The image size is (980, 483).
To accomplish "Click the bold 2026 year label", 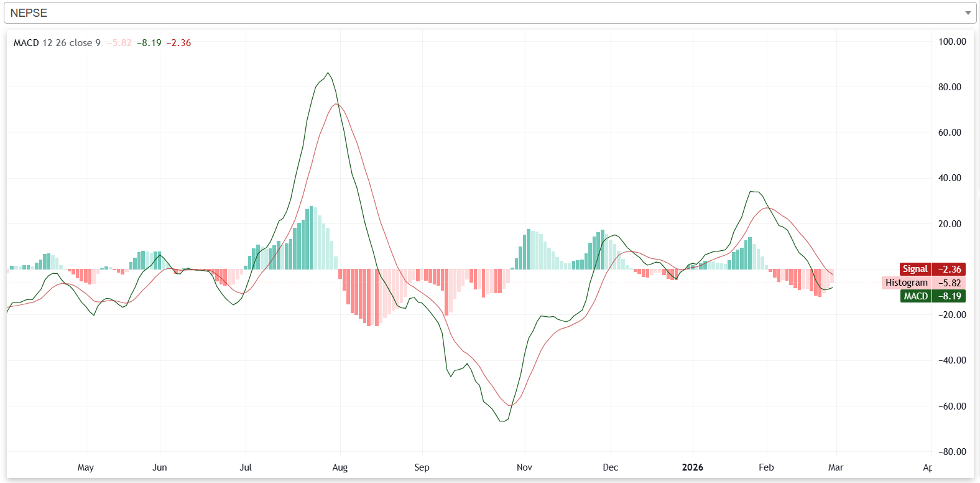I will [x=692, y=467].
